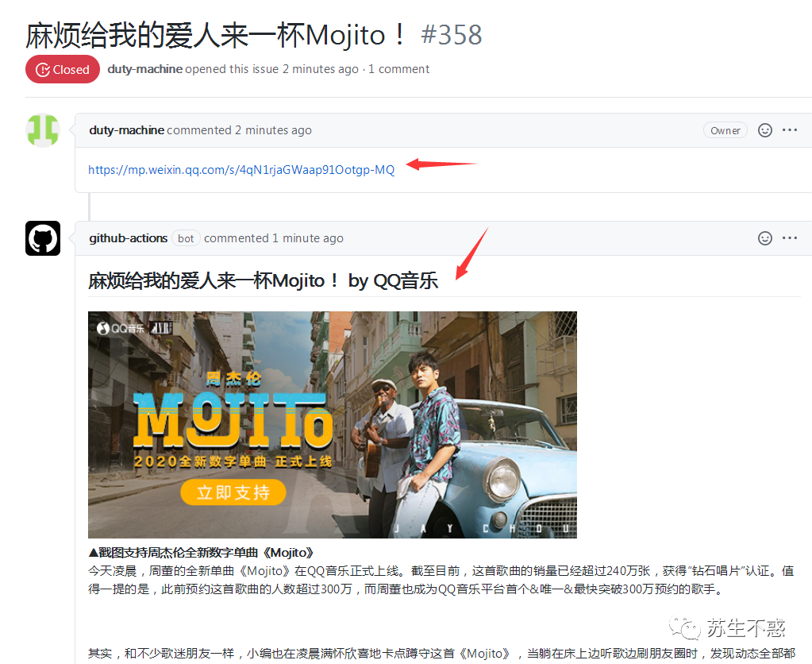Click the Owner badge on first comment

pyautogui.click(x=725, y=130)
